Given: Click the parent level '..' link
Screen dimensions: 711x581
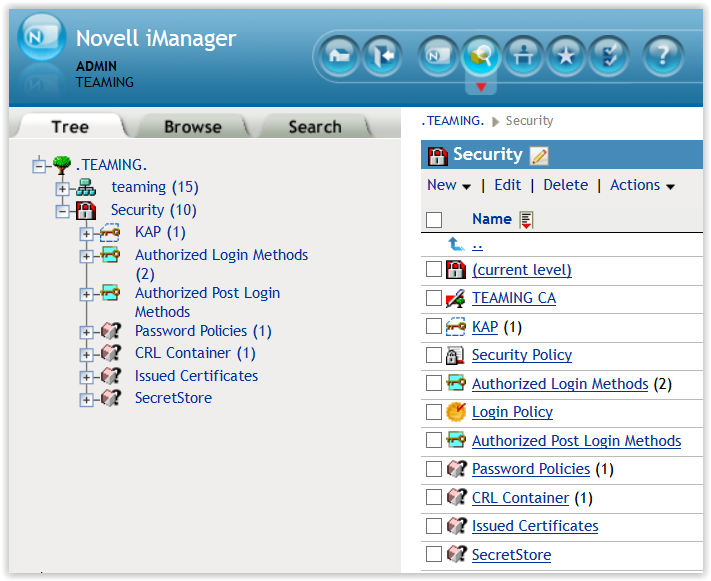Looking at the screenshot, I should (477, 245).
